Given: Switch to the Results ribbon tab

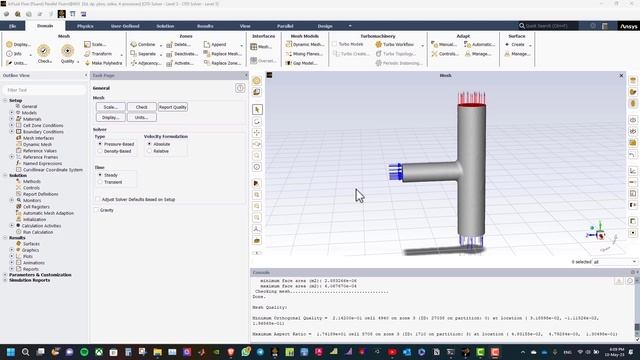Looking at the screenshot, I should coord(205,26).
